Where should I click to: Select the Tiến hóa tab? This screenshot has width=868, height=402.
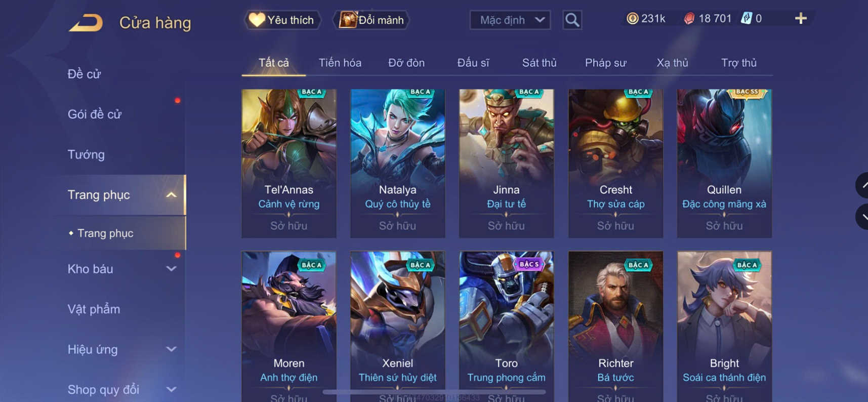point(340,63)
